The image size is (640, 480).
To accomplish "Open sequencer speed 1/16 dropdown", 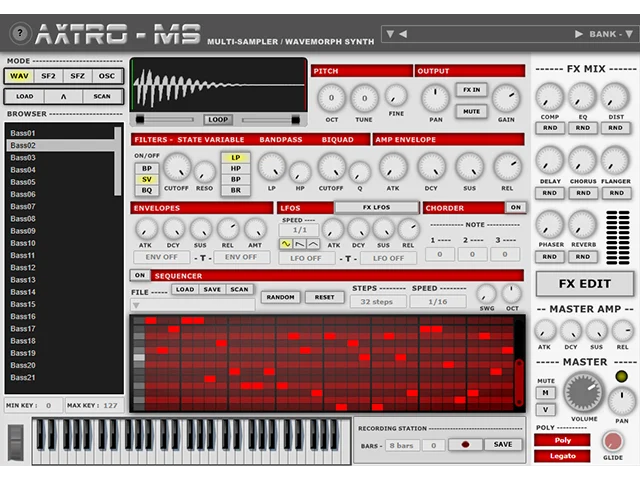I will pos(438,302).
